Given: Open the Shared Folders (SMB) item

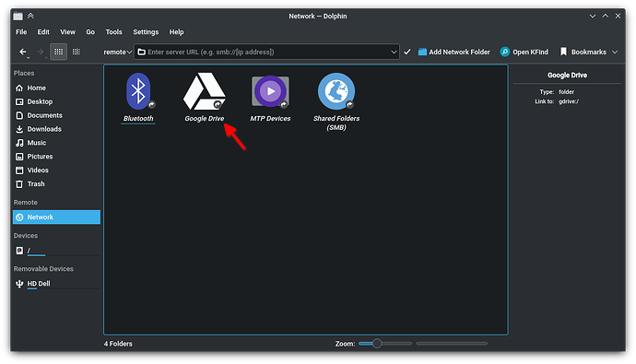Looking at the screenshot, I should pos(336,101).
